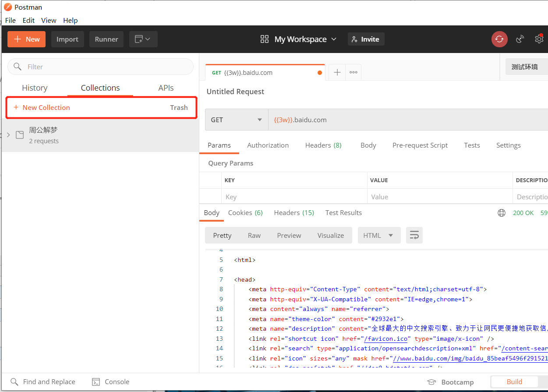Image resolution: width=548 pixels, height=392 pixels.
Task: Open the HTML format dropdown
Action: click(x=378, y=235)
